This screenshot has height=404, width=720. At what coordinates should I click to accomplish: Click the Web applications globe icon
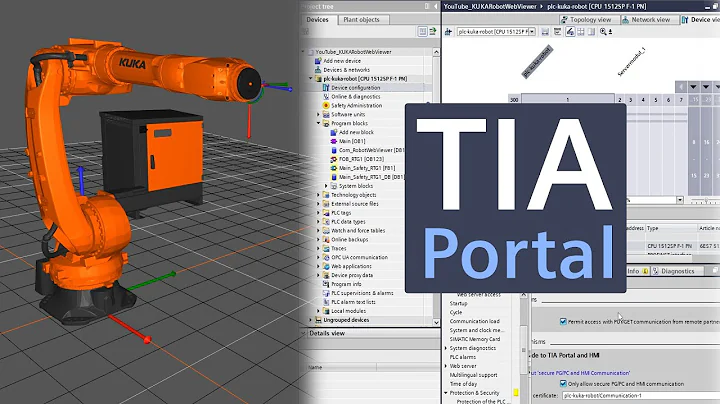click(326, 266)
